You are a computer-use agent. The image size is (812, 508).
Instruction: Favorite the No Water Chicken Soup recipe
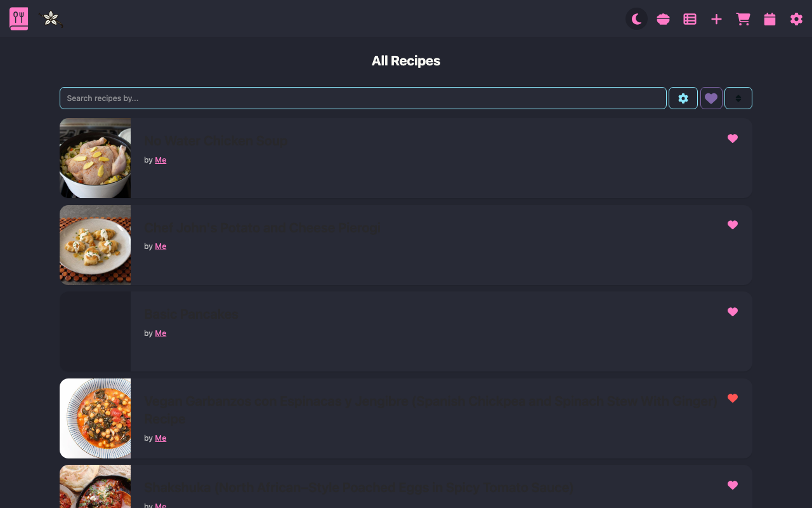(733, 138)
